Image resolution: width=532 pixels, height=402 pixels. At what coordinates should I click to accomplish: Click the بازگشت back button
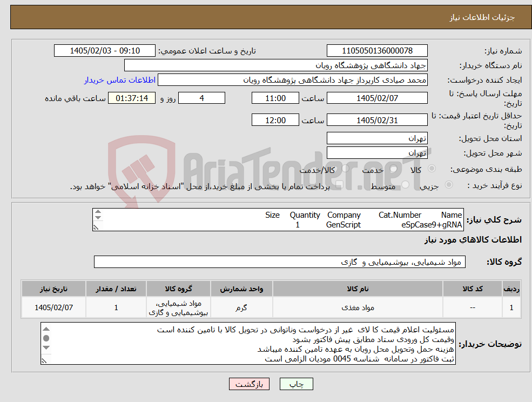coord(250,384)
